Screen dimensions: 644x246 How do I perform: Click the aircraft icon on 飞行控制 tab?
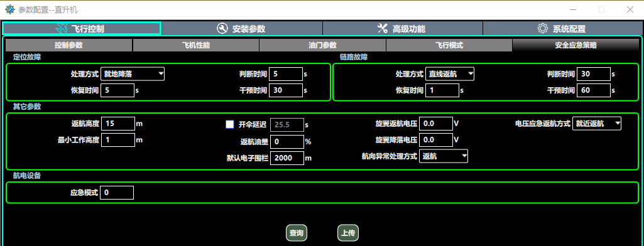point(62,28)
